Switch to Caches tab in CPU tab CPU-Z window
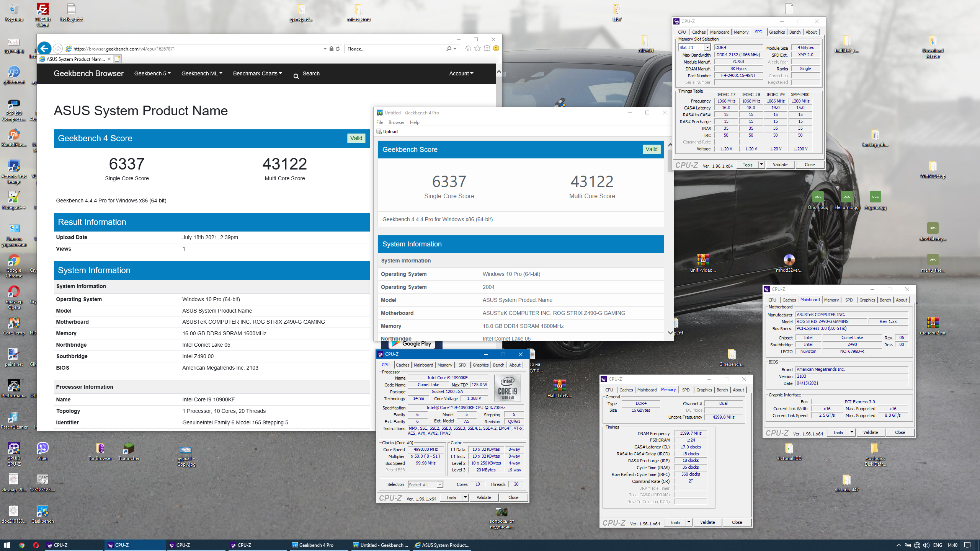The width and height of the screenshot is (980, 551). (403, 365)
